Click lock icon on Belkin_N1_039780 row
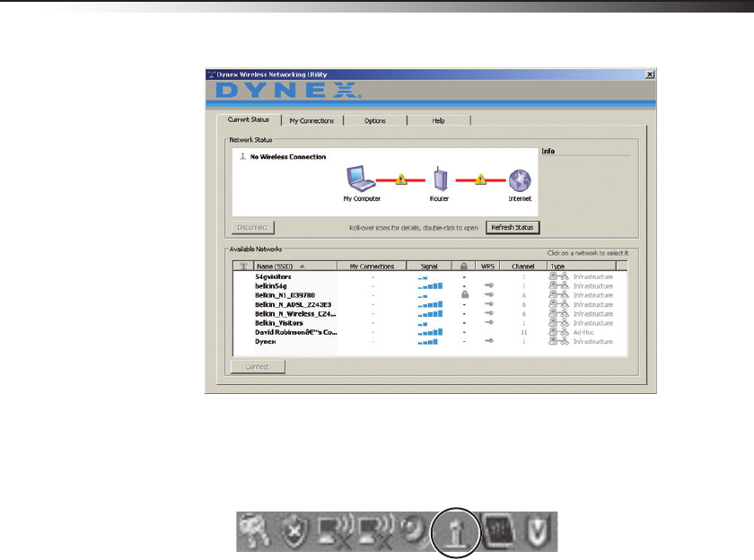754x560 pixels. click(465, 294)
